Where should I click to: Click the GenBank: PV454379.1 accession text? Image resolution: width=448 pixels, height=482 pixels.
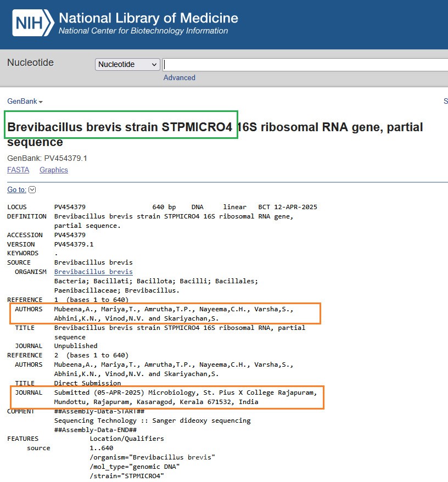click(x=47, y=158)
